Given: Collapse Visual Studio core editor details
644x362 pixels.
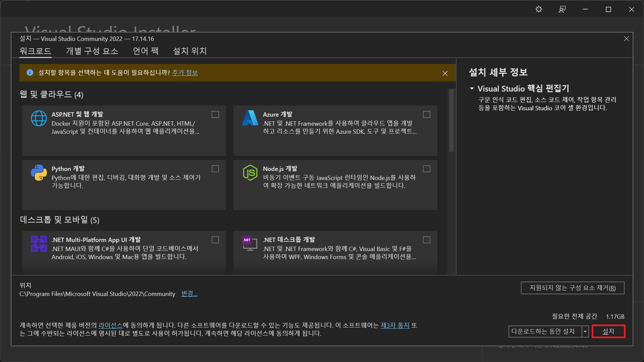Looking at the screenshot, I should coord(472,89).
